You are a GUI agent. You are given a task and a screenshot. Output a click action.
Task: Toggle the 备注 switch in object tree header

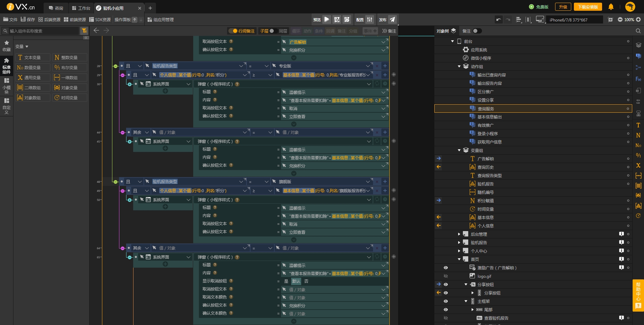(x=477, y=31)
